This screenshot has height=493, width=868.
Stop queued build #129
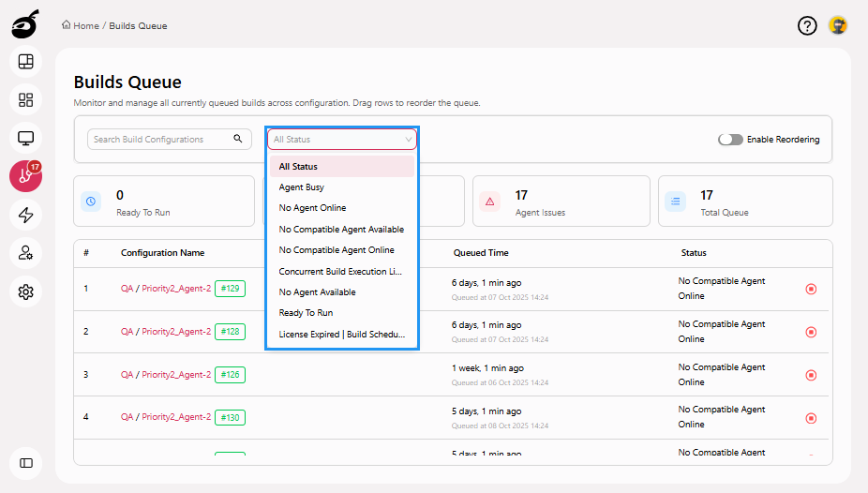(x=811, y=289)
